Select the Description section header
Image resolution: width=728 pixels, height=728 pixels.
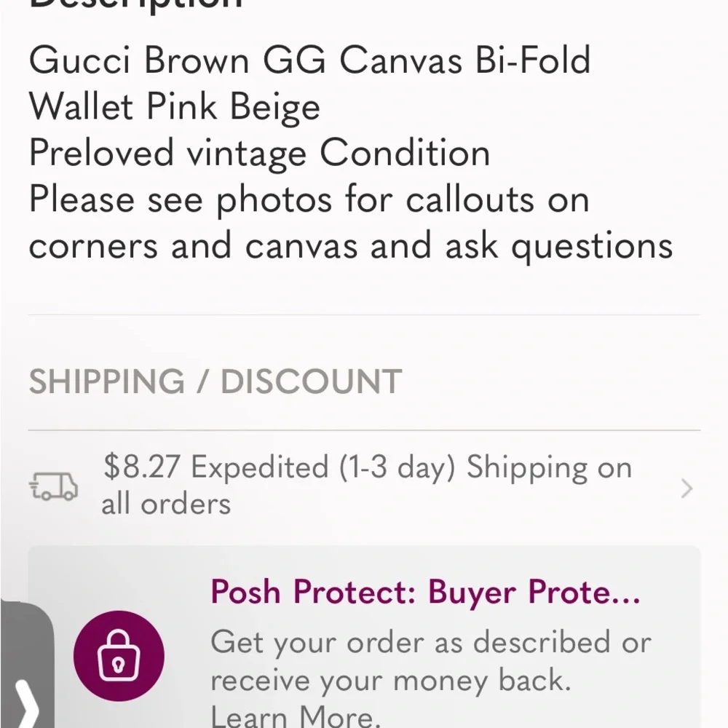pyautogui.click(x=135, y=6)
